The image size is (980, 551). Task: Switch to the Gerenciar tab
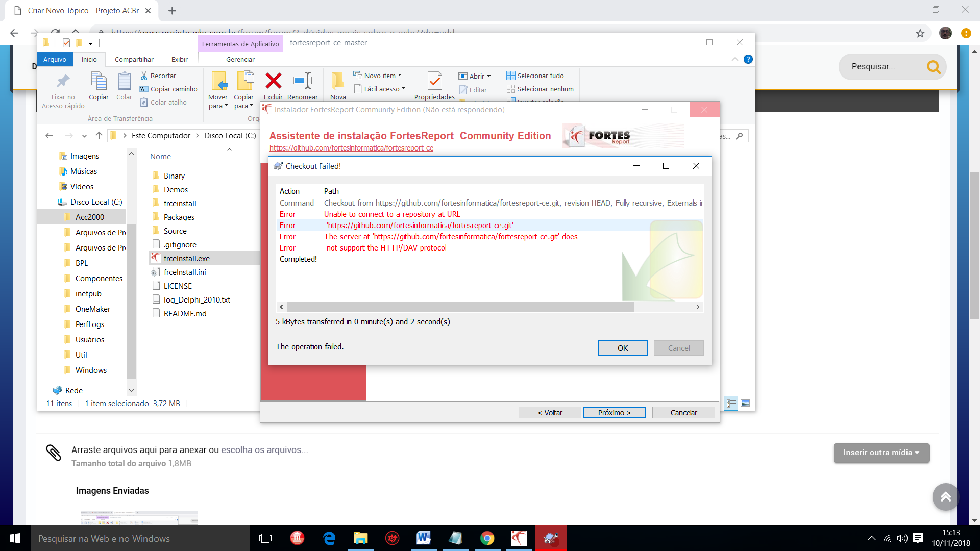point(240,59)
